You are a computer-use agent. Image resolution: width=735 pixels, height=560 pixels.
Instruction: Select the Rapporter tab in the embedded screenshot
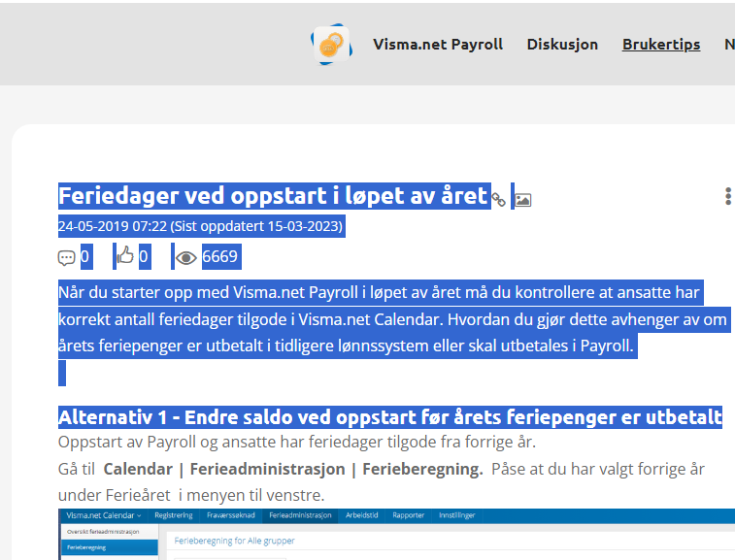tap(409, 515)
